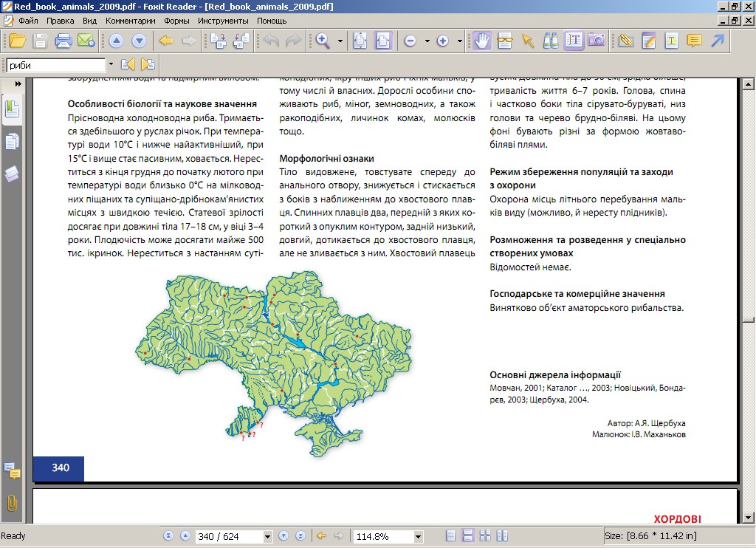Open the Файл menu
Image resolution: width=756 pixels, height=548 pixels.
point(29,21)
